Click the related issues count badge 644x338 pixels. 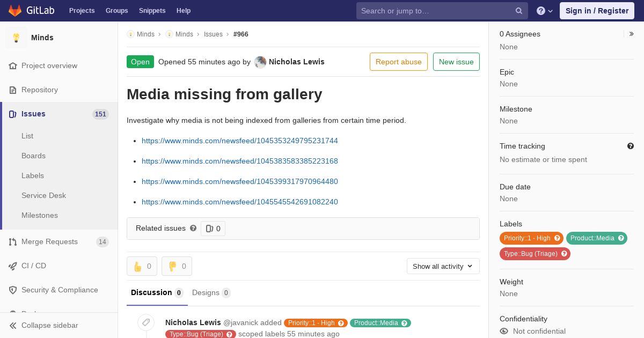click(x=213, y=229)
